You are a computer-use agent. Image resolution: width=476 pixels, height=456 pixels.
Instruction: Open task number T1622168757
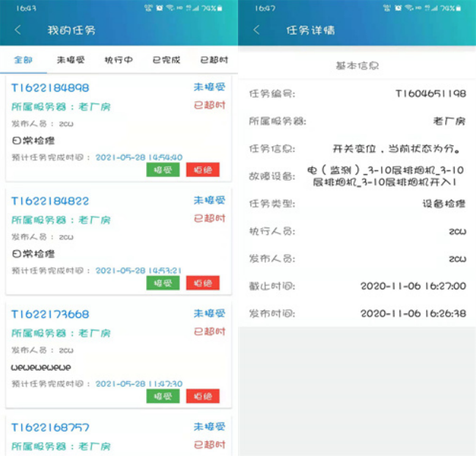tap(50, 427)
